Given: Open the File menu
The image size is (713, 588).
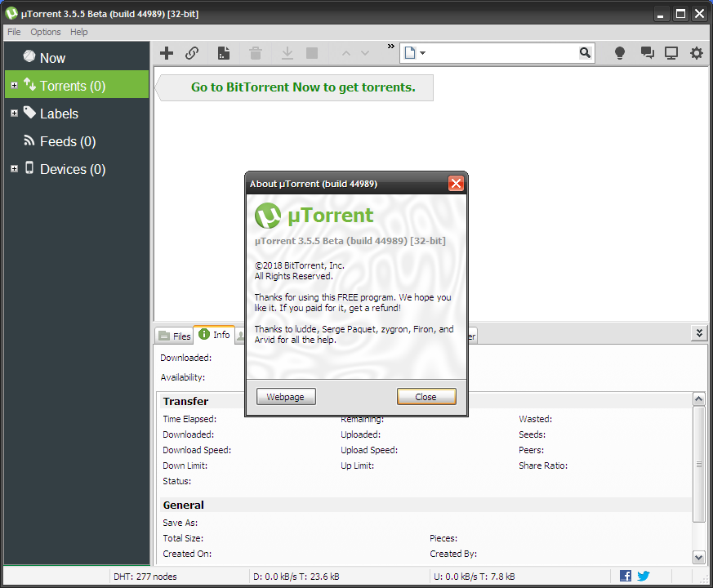Looking at the screenshot, I should point(14,32).
